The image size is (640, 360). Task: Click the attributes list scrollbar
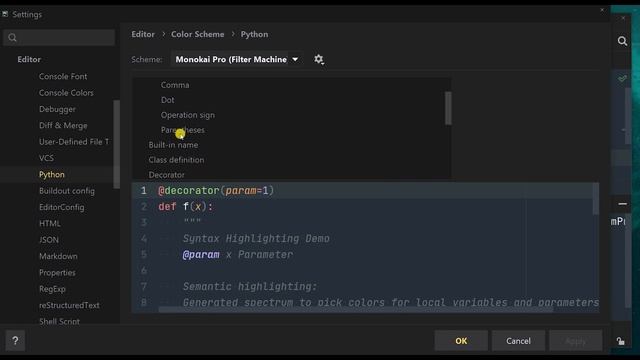click(x=448, y=108)
